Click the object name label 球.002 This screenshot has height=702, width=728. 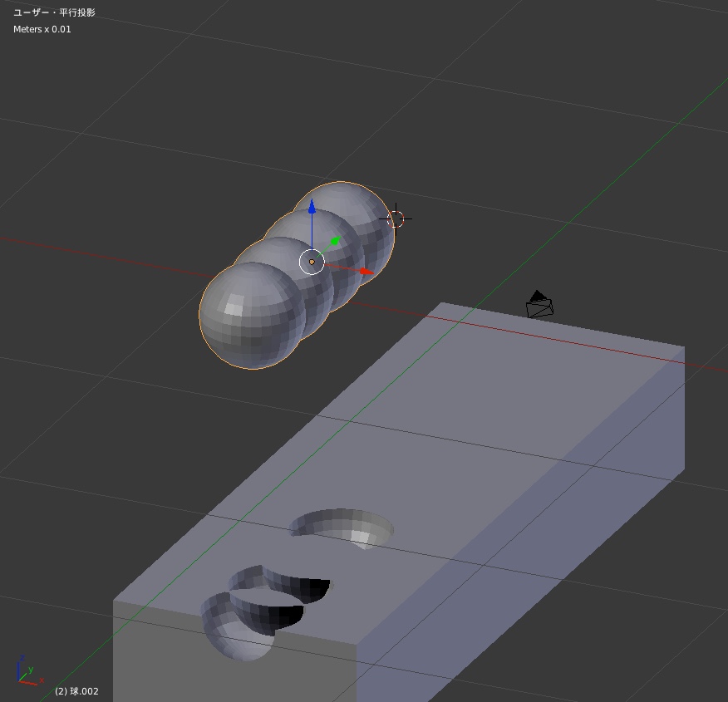click(76, 691)
